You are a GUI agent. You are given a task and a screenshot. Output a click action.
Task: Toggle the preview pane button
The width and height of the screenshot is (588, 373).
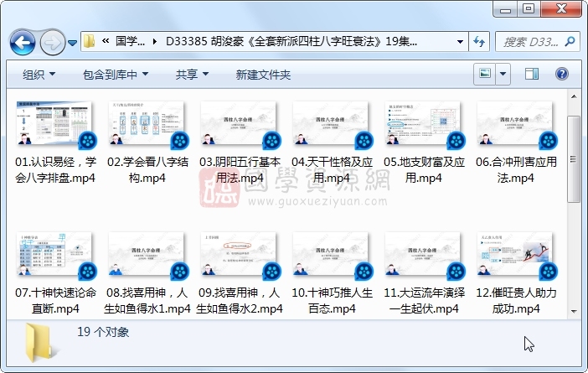click(531, 74)
